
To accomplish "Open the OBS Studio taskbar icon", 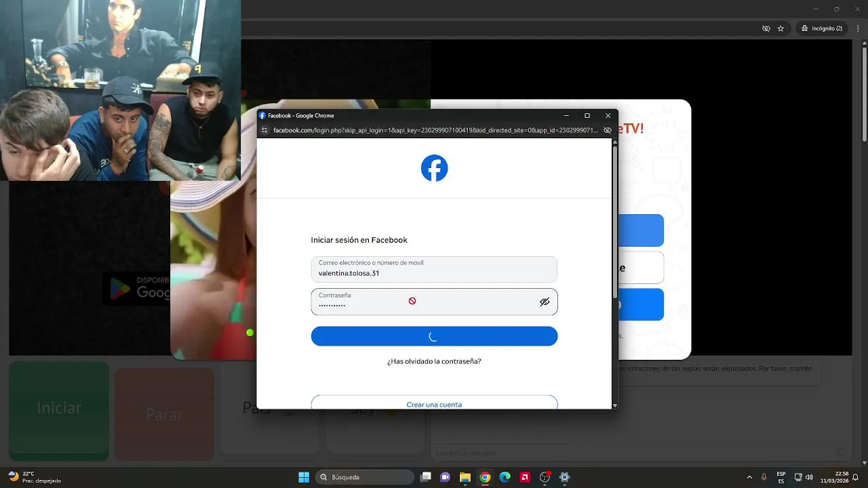I will coord(545,477).
